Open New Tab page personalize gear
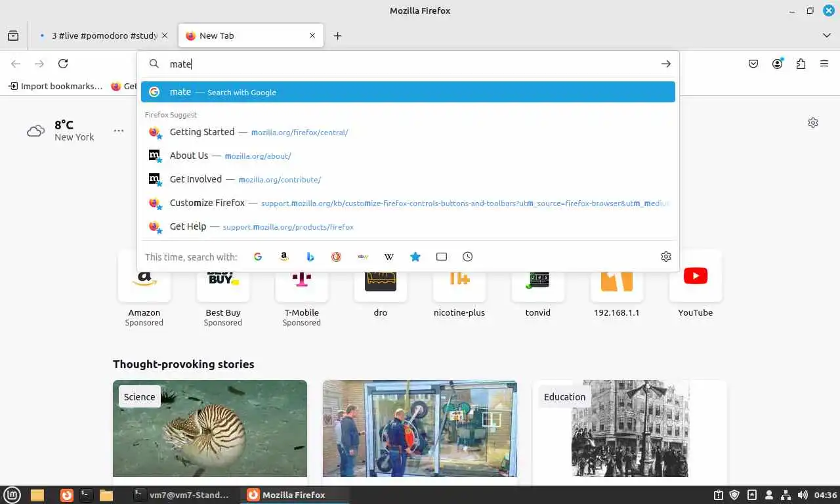This screenshot has height=504, width=840. click(813, 123)
